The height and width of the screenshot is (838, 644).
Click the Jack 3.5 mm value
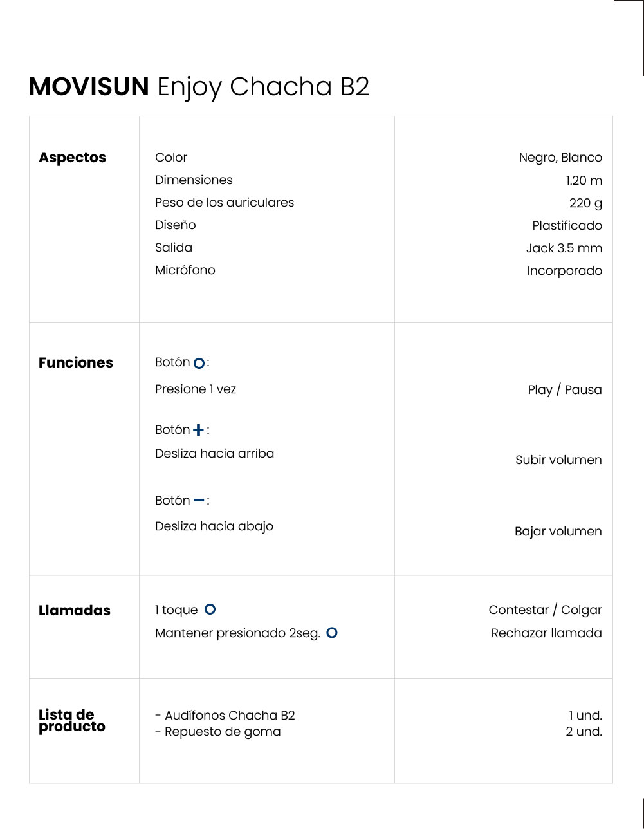tap(564, 248)
